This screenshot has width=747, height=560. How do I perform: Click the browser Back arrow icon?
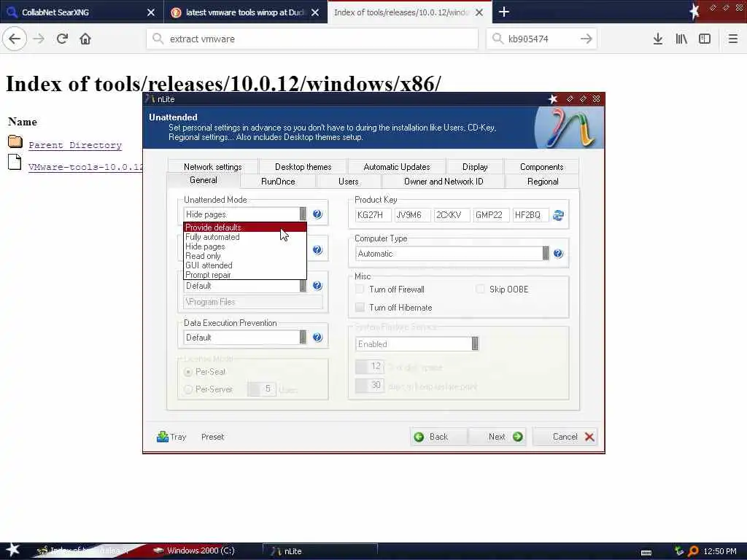pos(15,39)
